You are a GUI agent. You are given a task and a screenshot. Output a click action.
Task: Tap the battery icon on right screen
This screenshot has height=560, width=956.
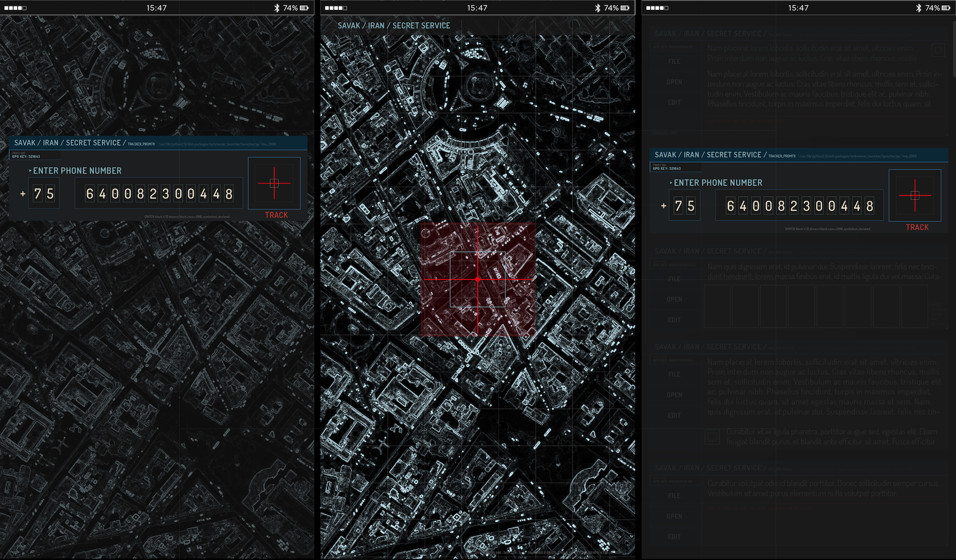pyautogui.click(x=946, y=8)
